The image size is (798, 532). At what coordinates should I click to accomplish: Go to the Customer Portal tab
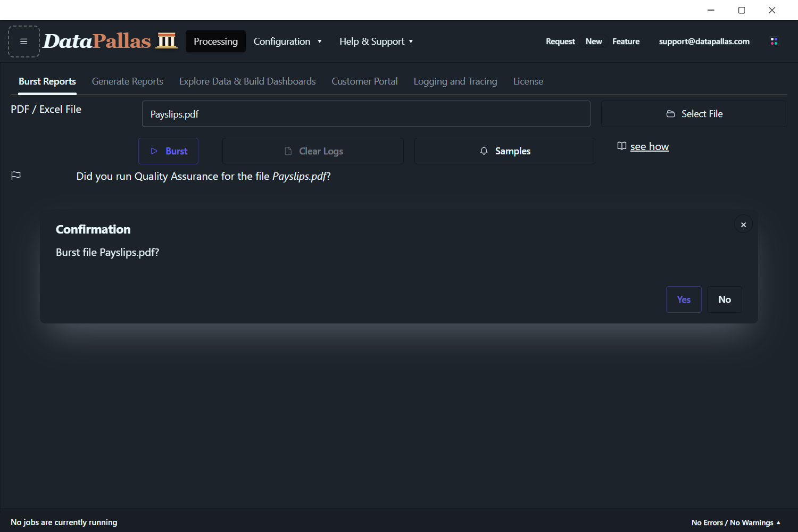pyautogui.click(x=365, y=81)
